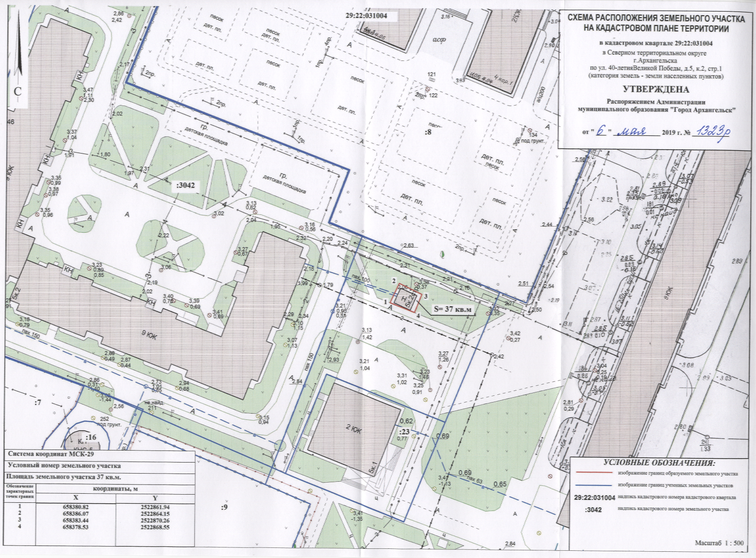Click the ":23" parcel label near building 2 КЖ
Viewport: 756px width, 558px height.
[404, 432]
